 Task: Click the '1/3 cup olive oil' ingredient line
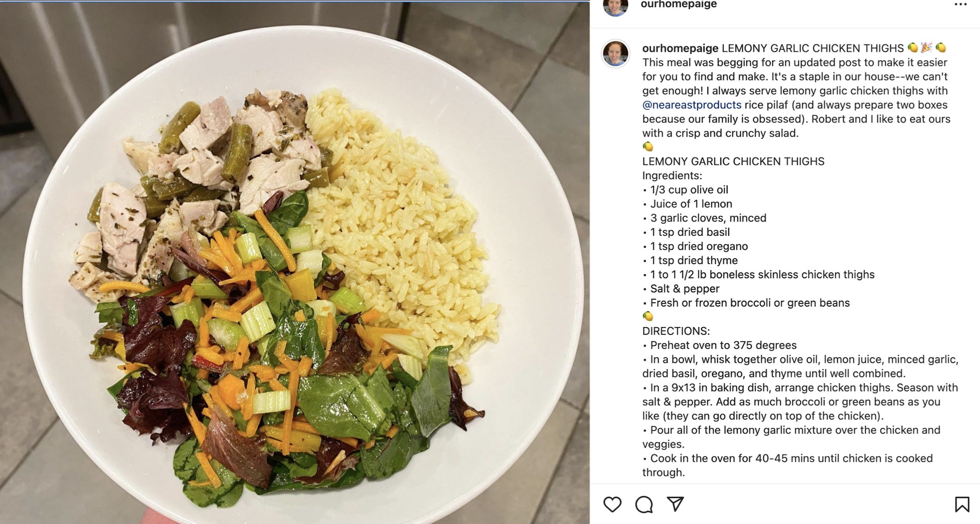(689, 190)
